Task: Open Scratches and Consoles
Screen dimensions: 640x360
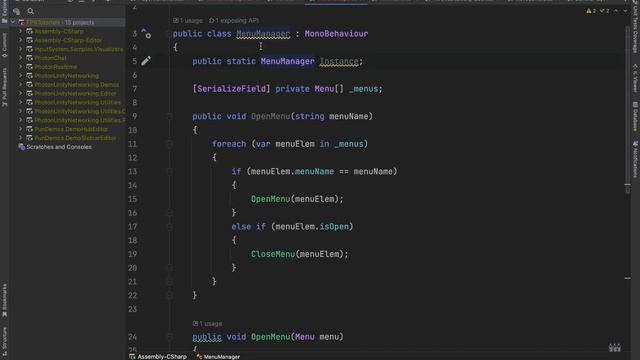Action: pos(59,147)
